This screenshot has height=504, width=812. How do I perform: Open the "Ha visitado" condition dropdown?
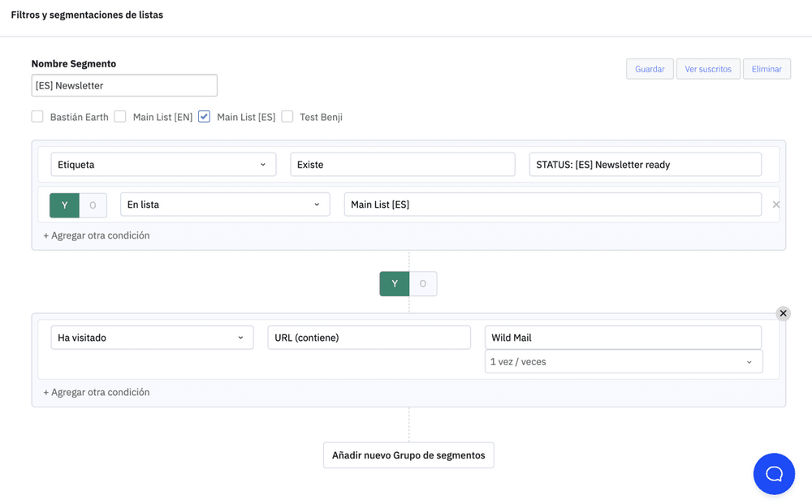[151, 337]
